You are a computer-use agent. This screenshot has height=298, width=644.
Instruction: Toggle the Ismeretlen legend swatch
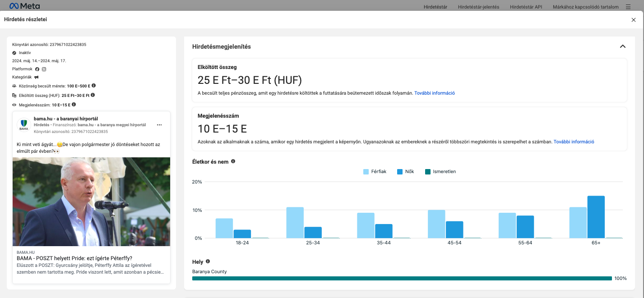pyautogui.click(x=428, y=171)
